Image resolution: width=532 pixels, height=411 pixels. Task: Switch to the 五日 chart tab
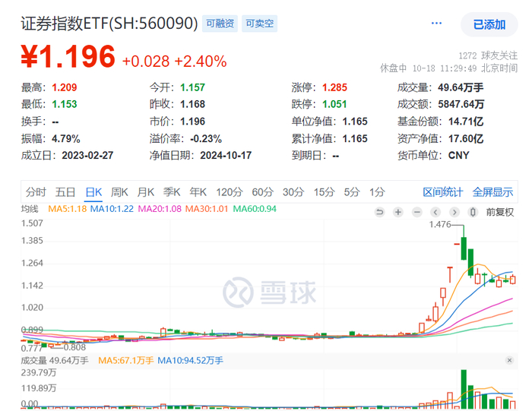65,192
